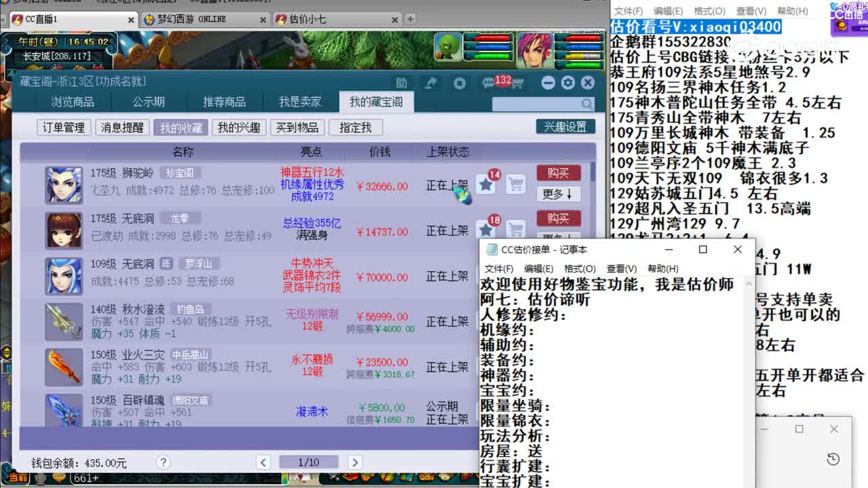
Task: Open 帮助(H) menu in background notepad
Action: click(792, 11)
